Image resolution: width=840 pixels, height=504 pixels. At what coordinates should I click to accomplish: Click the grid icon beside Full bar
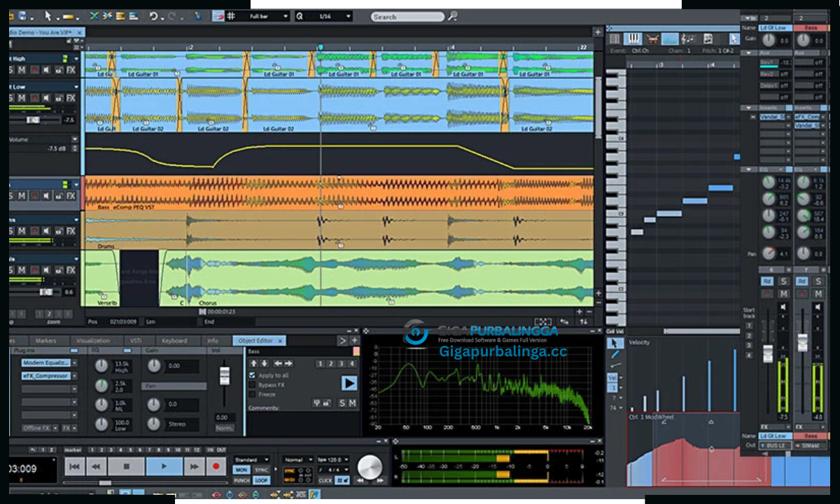coord(231,15)
